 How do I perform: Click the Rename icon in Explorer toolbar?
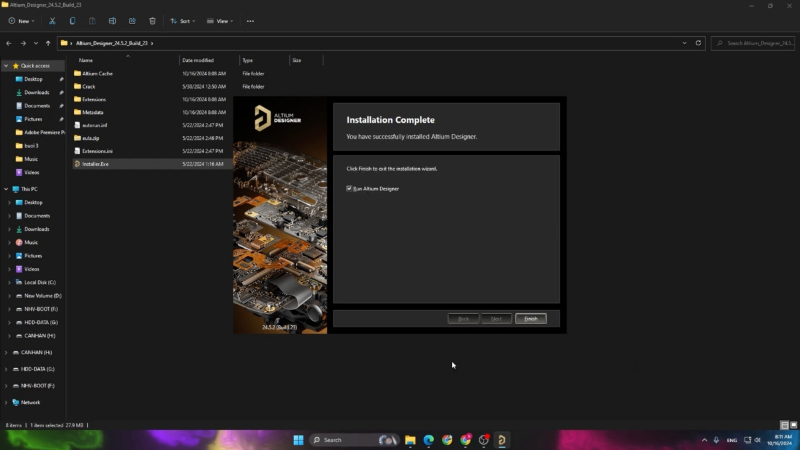tap(112, 21)
